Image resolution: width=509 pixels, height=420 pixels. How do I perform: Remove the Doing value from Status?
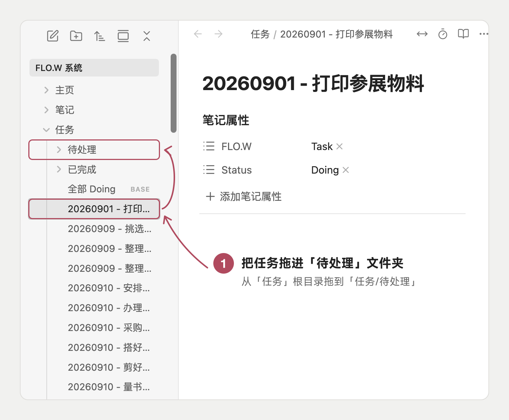(346, 170)
